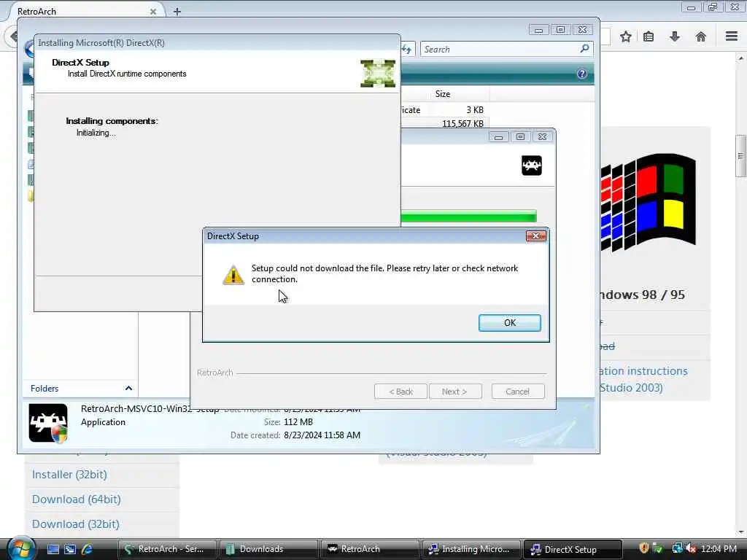The image size is (747, 560).
Task: Open the installation instructions link
Action: point(643,379)
